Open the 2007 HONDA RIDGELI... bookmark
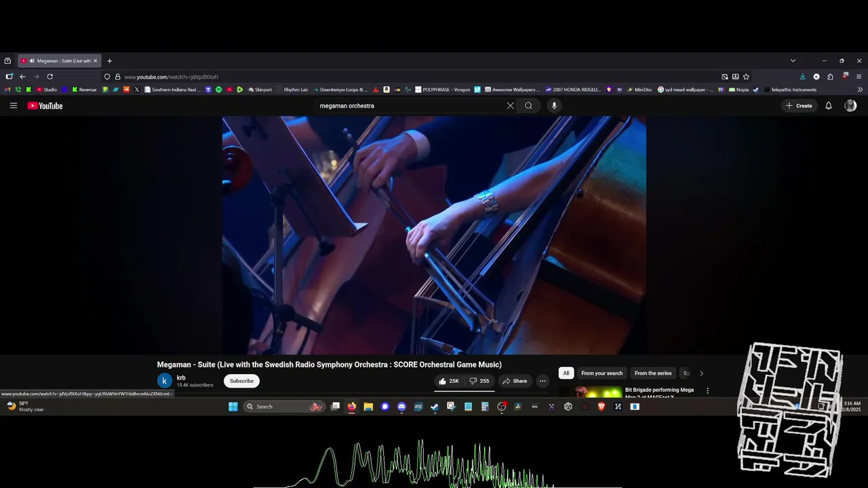This screenshot has height=488, width=868. [x=573, y=89]
